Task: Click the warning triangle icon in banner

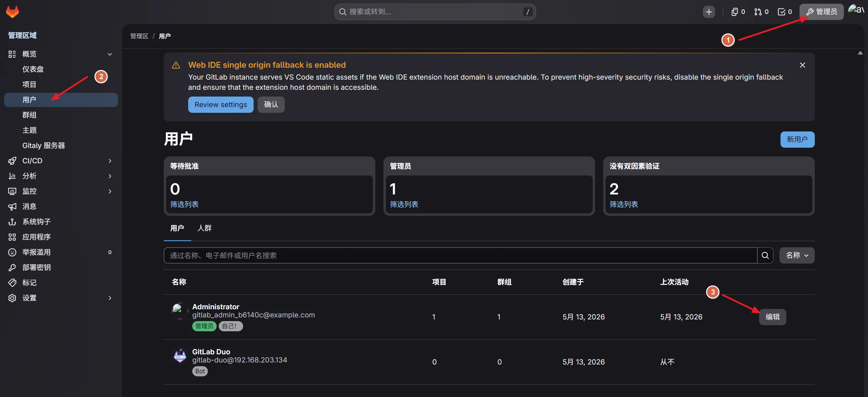Action: point(176,65)
